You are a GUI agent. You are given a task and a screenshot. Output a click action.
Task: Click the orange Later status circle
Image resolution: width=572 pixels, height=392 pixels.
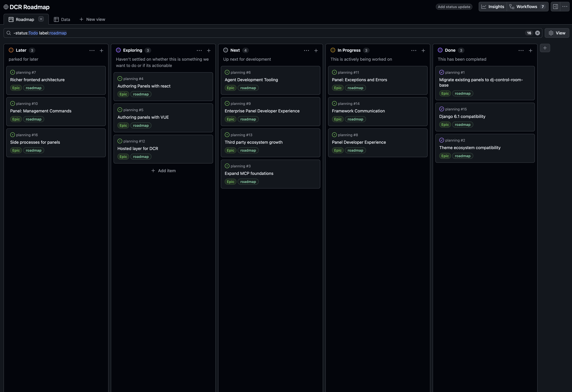[x=11, y=50]
